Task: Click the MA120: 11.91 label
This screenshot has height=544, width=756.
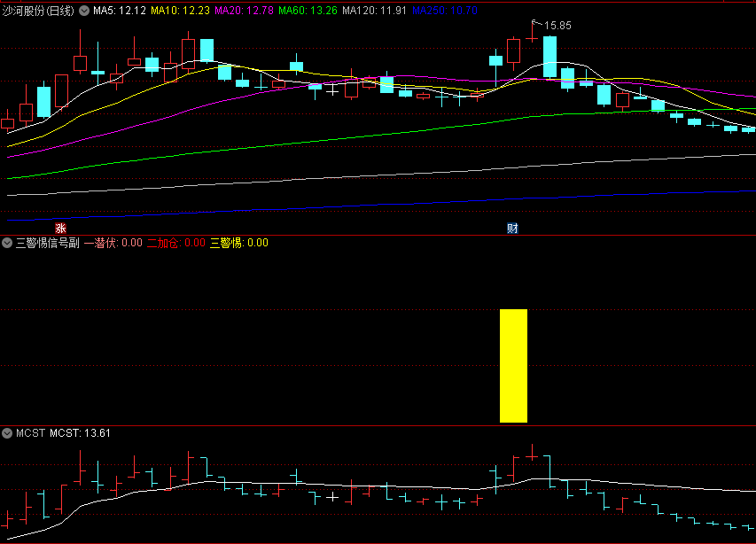Action: point(375,11)
